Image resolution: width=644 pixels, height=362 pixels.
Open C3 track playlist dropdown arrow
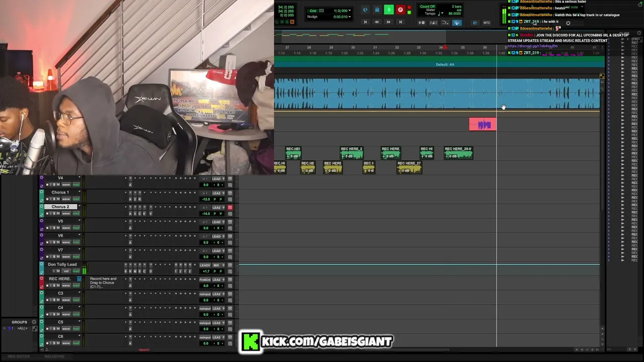pyautogui.click(x=79, y=292)
